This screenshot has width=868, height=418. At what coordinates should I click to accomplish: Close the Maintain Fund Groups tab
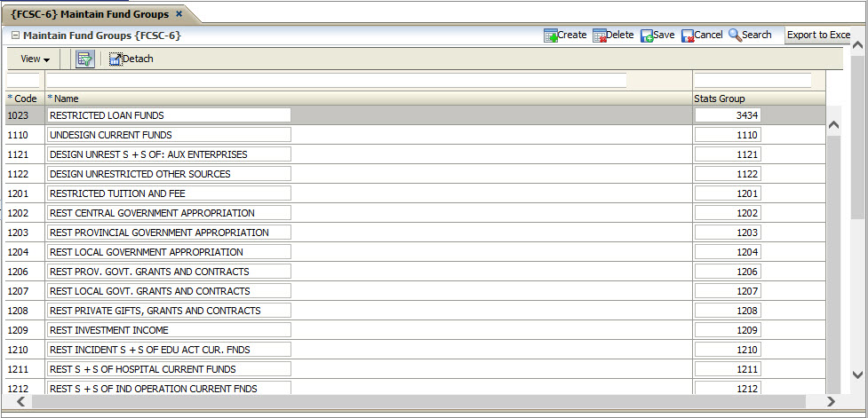tap(179, 14)
